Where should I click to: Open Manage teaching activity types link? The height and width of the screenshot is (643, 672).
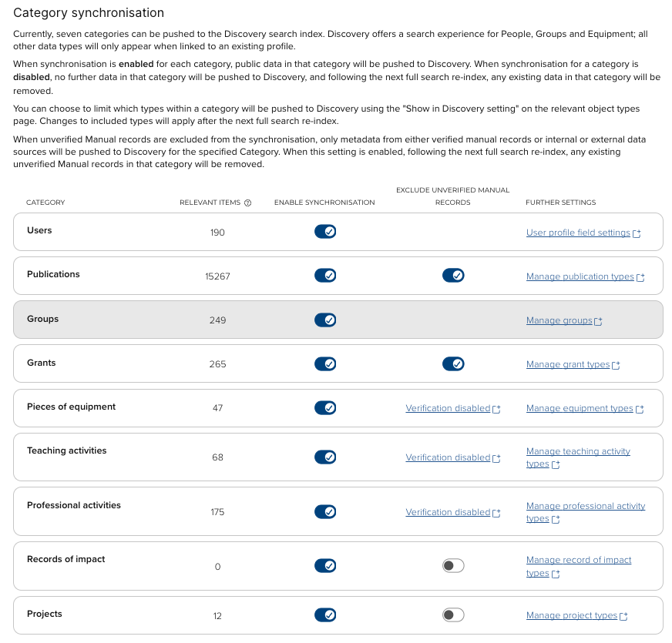578,451
